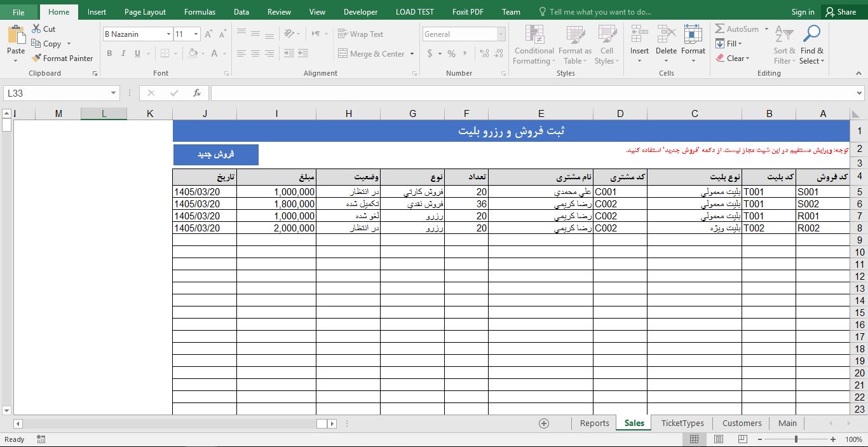Click the Paste clipboard icon
868x447 pixels.
pyautogui.click(x=16, y=36)
